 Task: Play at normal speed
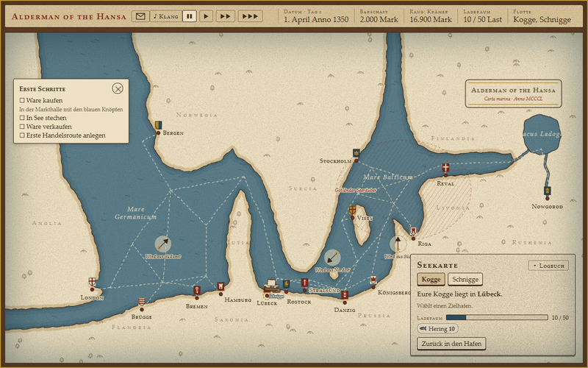[206, 16]
